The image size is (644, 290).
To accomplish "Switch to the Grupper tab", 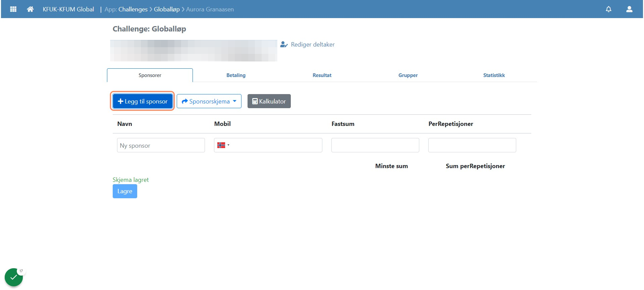I will [x=408, y=75].
